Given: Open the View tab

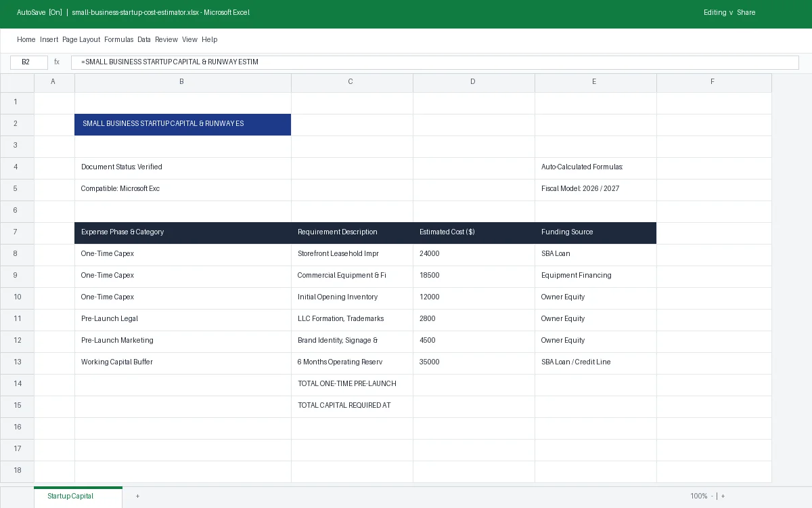Looking at the screenshot, I should 189,39.
